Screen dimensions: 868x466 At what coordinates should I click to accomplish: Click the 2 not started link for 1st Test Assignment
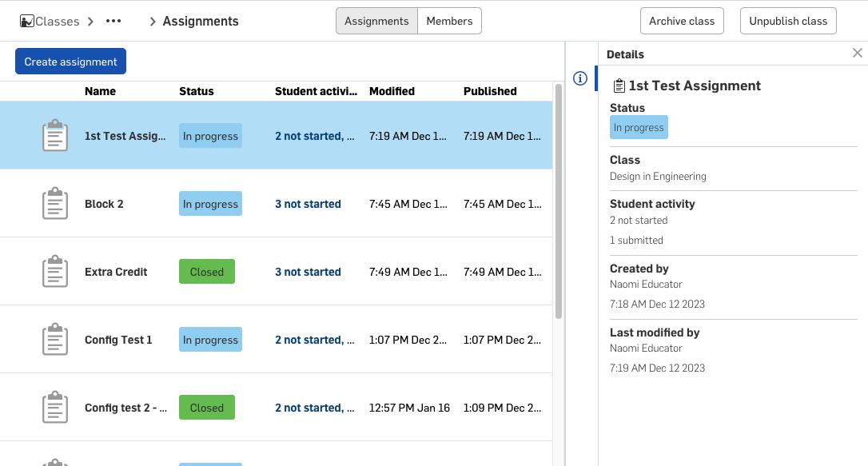click(x=314, y=135)
